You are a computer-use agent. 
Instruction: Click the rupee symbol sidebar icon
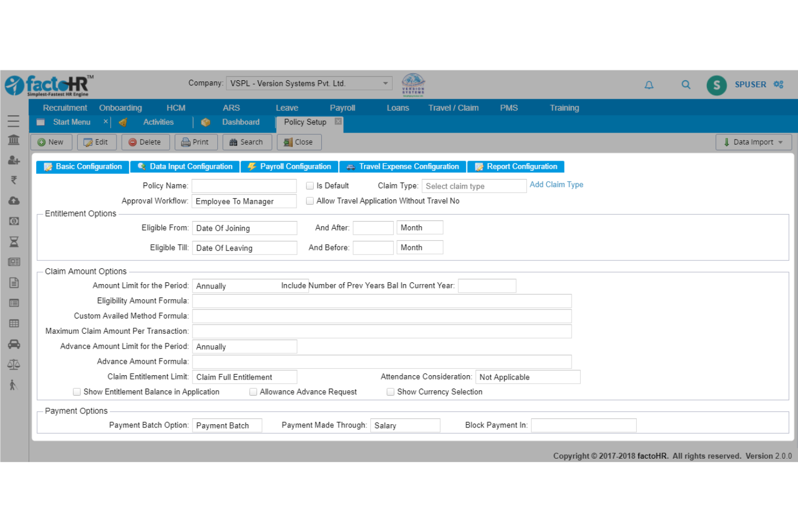click(13, 180)
